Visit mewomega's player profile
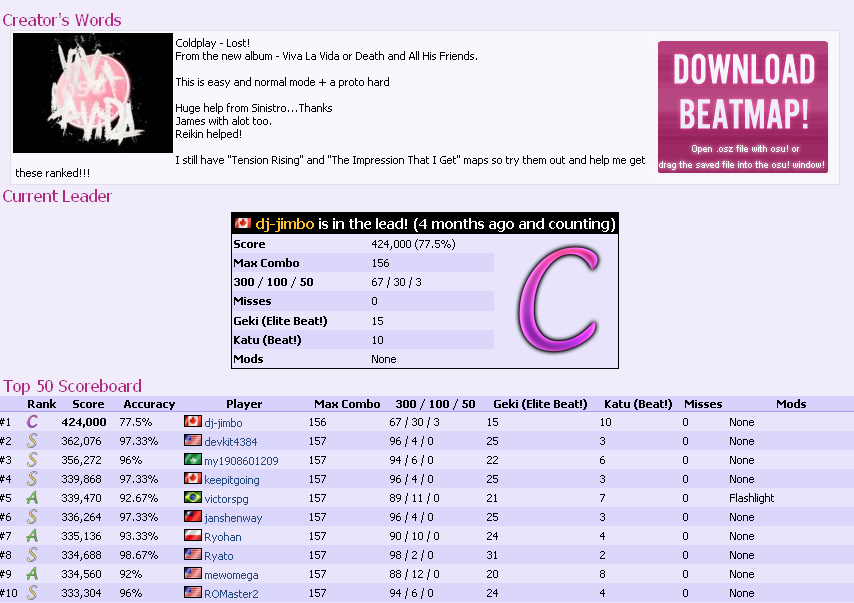Screen dimensions: 854x603 coord(231,575)
